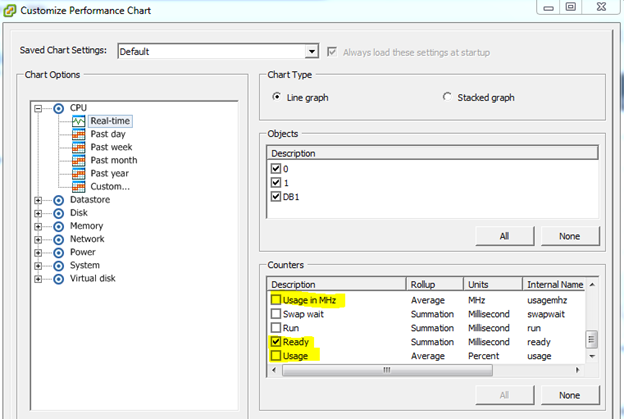This screenshot has height=419, width=624.
Task: Expand the Network tree node
Action: [x=39, y=239]
